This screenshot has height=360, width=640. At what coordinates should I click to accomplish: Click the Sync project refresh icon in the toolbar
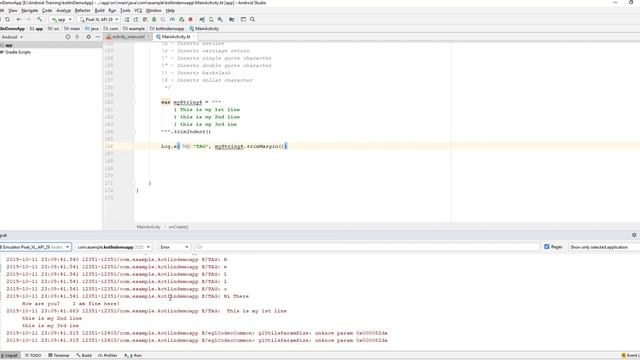click(7, 19)
